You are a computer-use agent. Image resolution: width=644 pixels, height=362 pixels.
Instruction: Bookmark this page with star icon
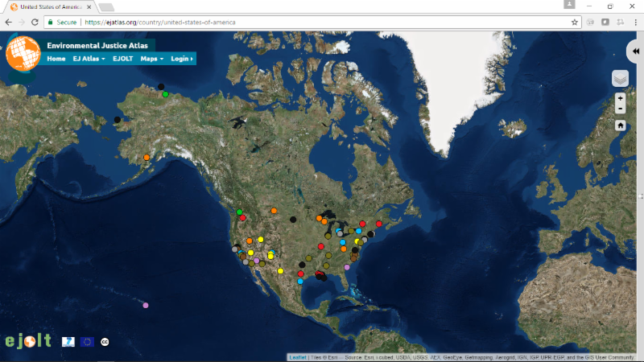tap(575, 22)
